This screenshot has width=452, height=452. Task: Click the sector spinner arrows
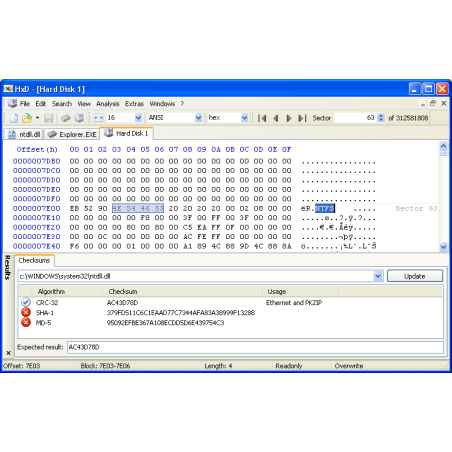(381, 118)
